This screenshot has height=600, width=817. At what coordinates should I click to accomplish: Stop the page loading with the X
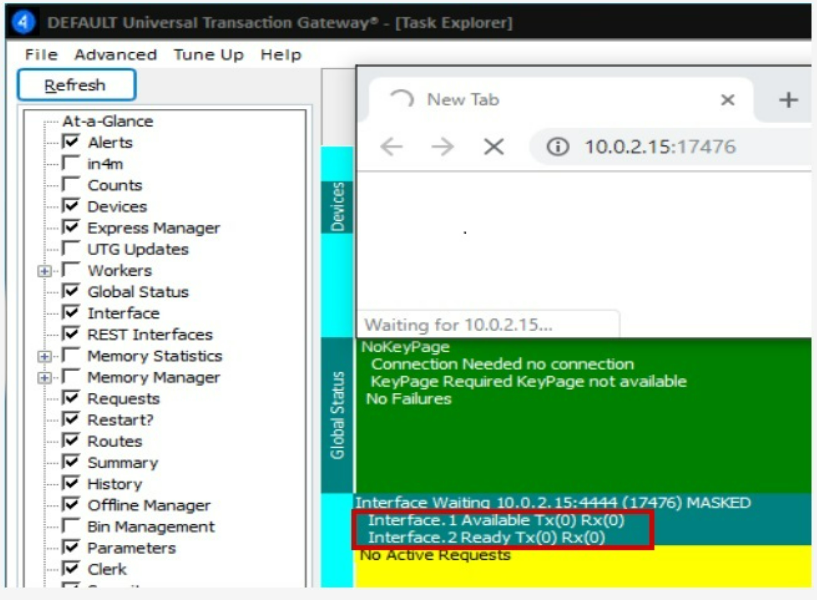coord(493,147)
